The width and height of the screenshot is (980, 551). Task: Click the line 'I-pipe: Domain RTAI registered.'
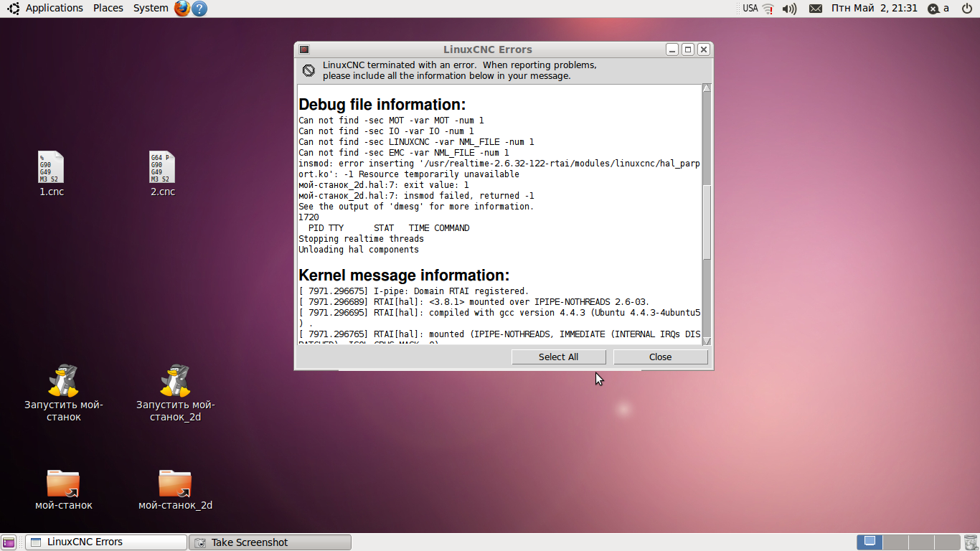point(413,291)
